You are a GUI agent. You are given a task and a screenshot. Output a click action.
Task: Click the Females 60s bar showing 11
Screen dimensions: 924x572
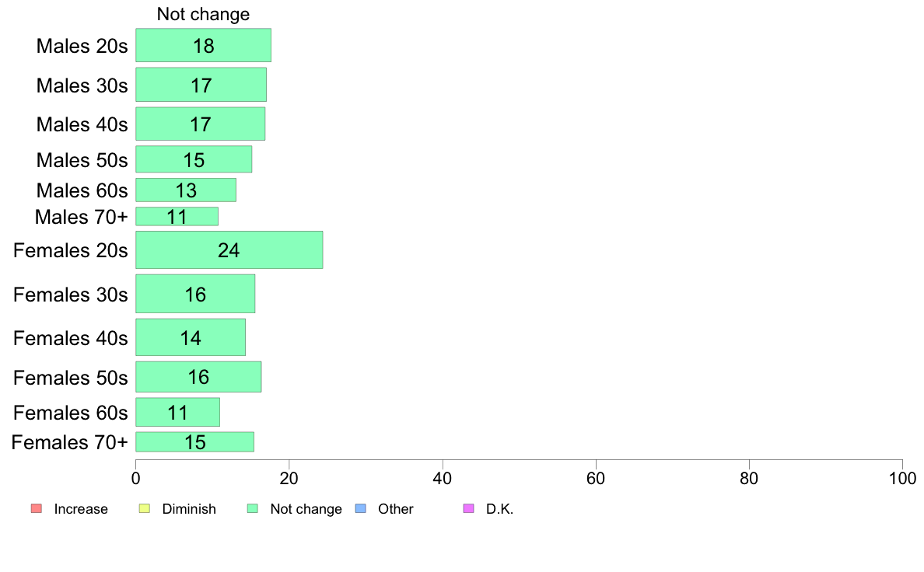[177, 413]
